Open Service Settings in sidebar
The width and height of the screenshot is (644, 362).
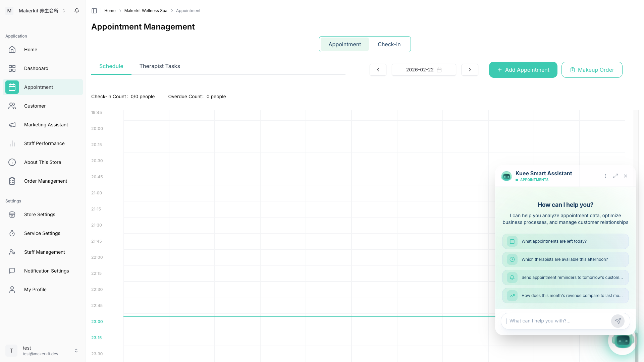point(42,233)
